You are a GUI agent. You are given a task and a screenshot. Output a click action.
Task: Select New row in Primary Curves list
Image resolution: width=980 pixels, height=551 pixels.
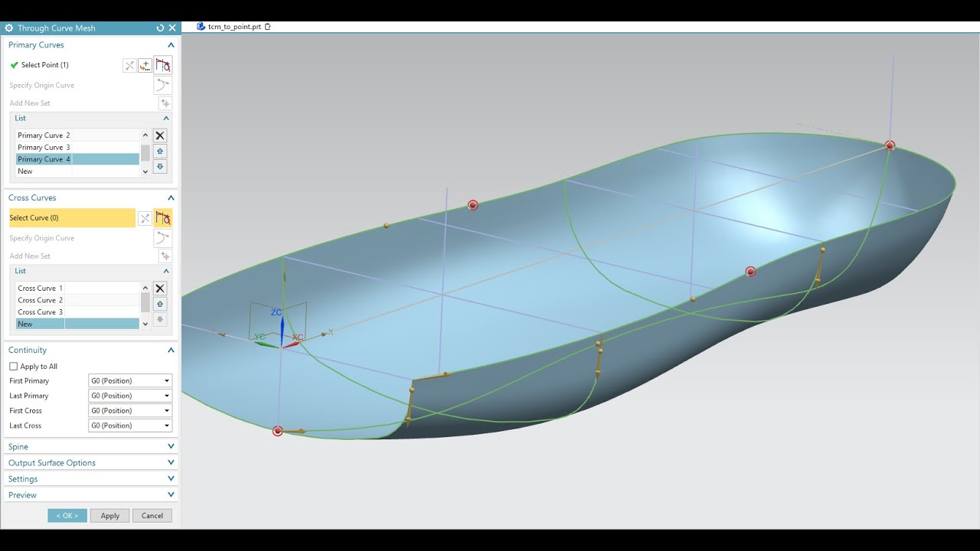(x=77, y=171)
